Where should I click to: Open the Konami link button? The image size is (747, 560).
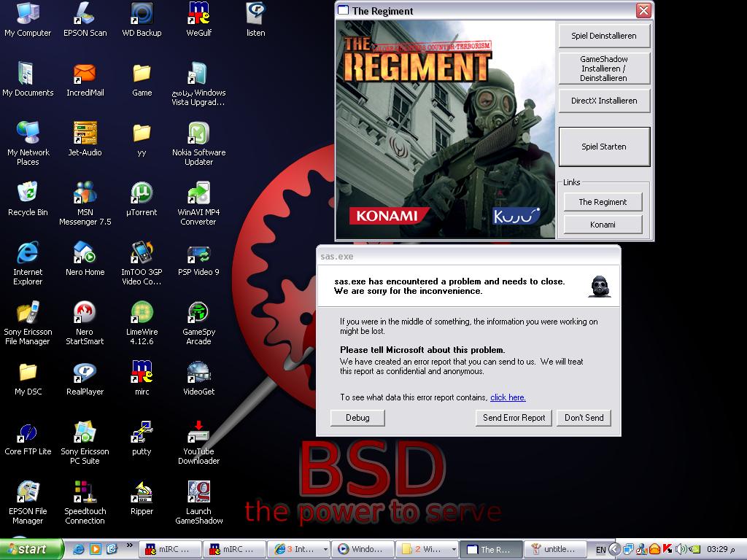[x=603, y=225]
